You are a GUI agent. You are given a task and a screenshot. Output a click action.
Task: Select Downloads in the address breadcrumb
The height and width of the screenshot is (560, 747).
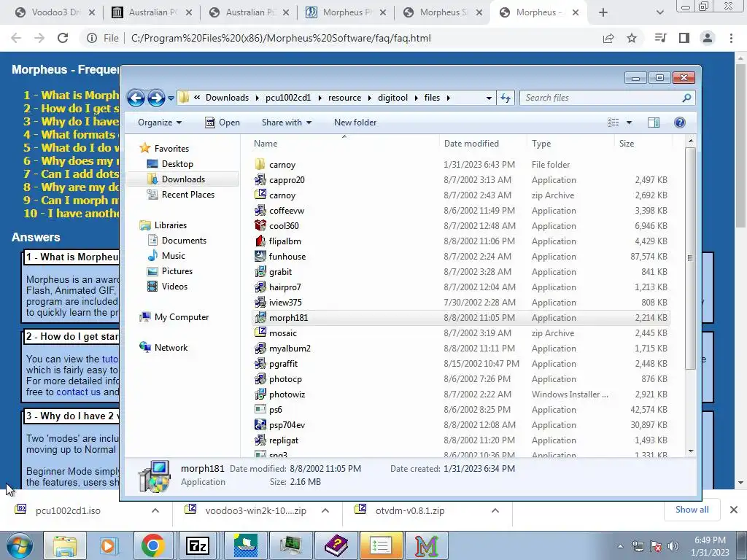[228, 98]
